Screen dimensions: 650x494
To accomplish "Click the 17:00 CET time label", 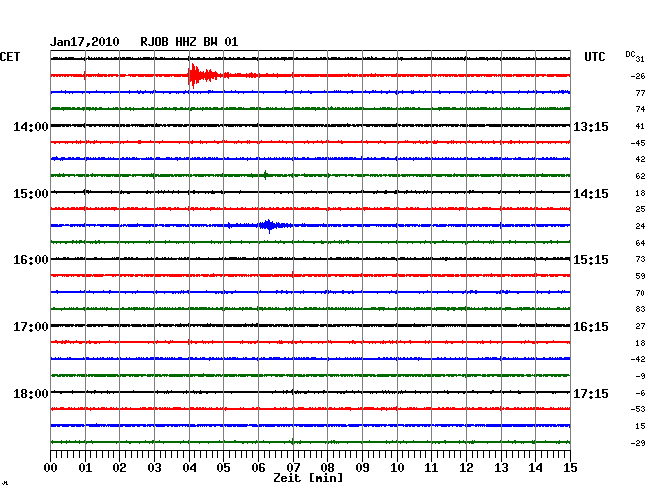I will click(31, 327).
